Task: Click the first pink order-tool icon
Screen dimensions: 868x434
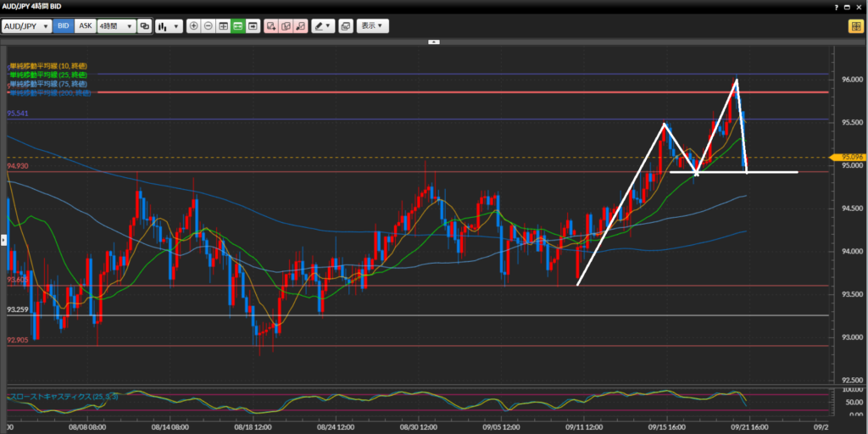Action: [x=271, y=26]
